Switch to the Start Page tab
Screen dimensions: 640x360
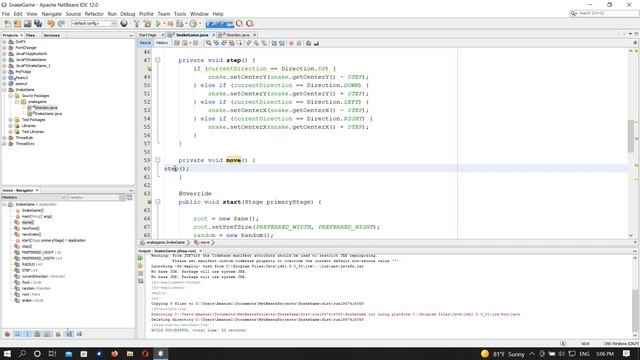148,35
